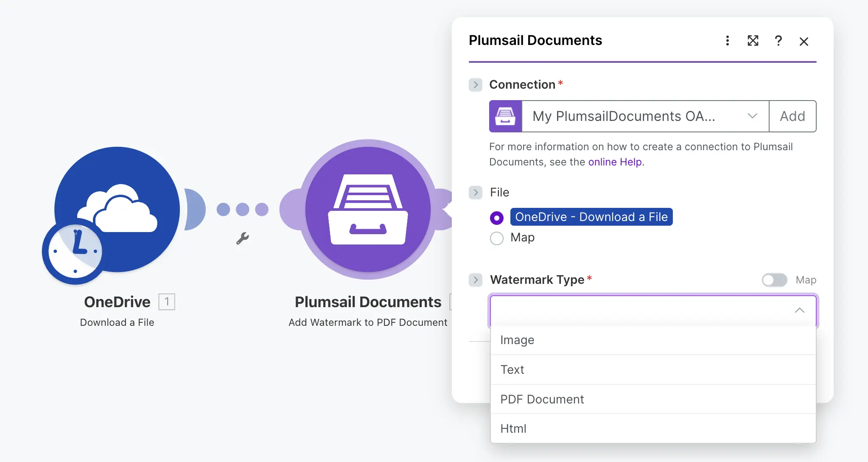Image resolution: width=868 pixels, height=462 pixels.
Task: Click the 'Download a File' module caption
Action: click(x=117, y=322)
